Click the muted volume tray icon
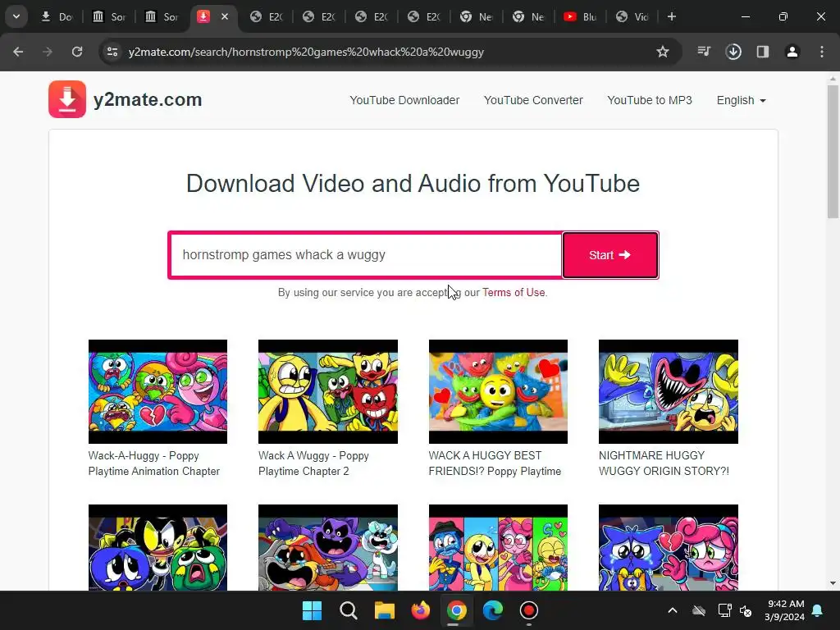The height and width of the screenshot is (630, 840). tap(746, 610)
